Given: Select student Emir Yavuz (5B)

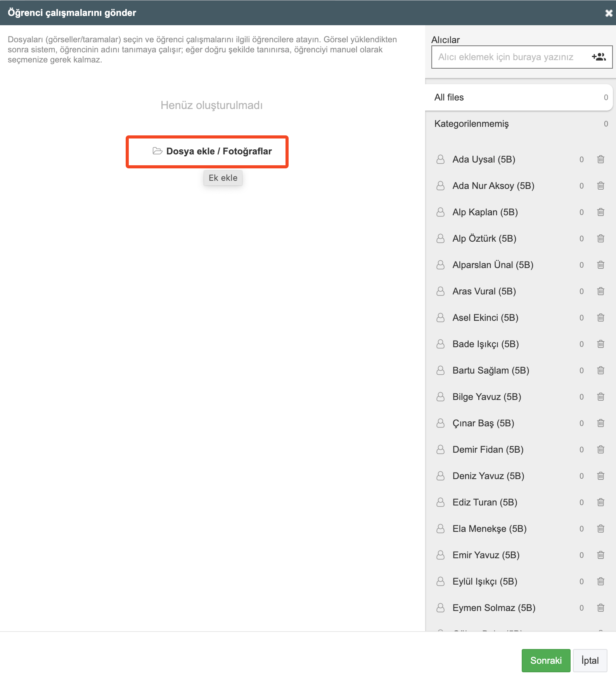Looking at the screenshot, I should [520, 555].
